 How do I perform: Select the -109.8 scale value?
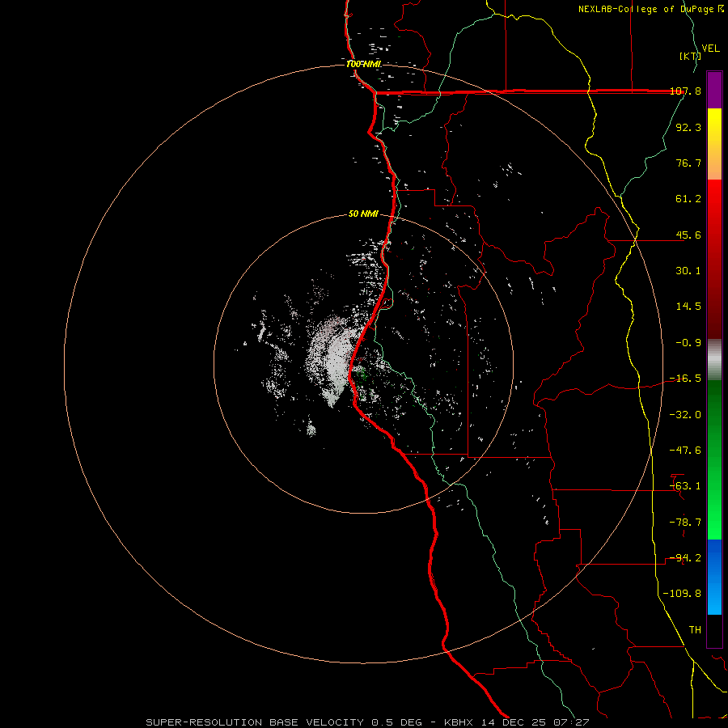click(x=682, y=594)
